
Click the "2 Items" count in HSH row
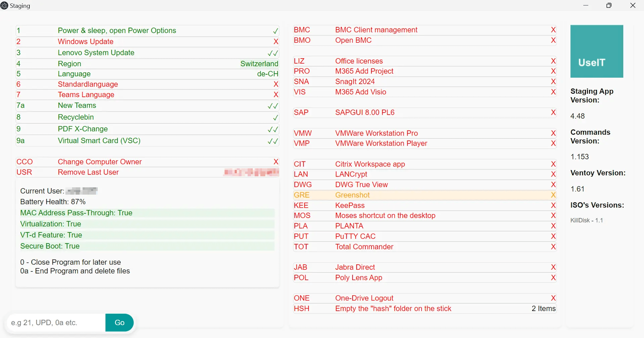[x=543, y=309]
